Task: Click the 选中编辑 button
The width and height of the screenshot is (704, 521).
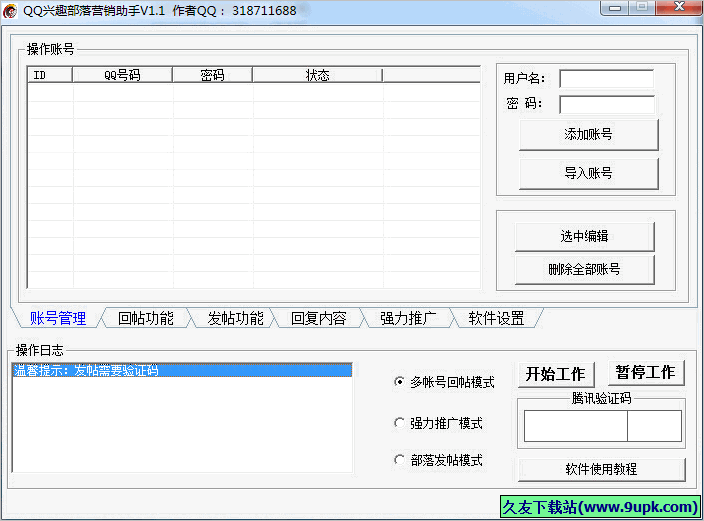Action: (x=585, y=236)
